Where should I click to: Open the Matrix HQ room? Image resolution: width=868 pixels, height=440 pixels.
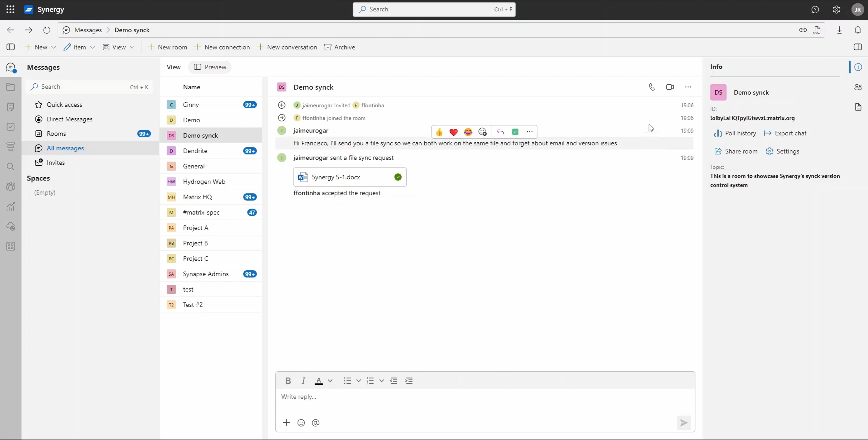(x=211, y=197)
